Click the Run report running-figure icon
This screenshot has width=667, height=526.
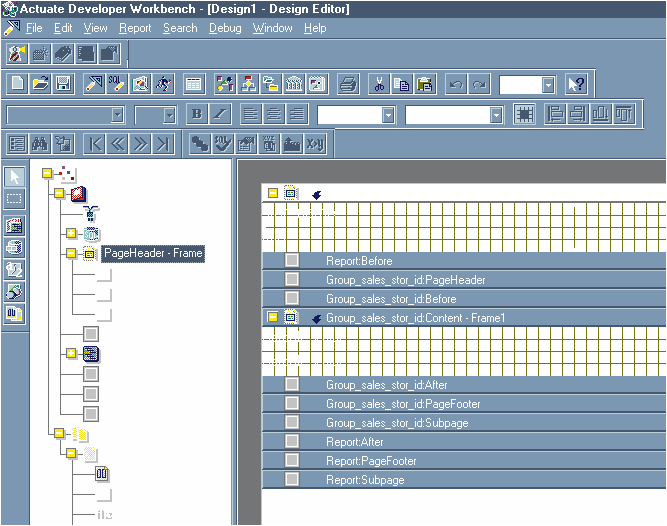coord(163,85)
